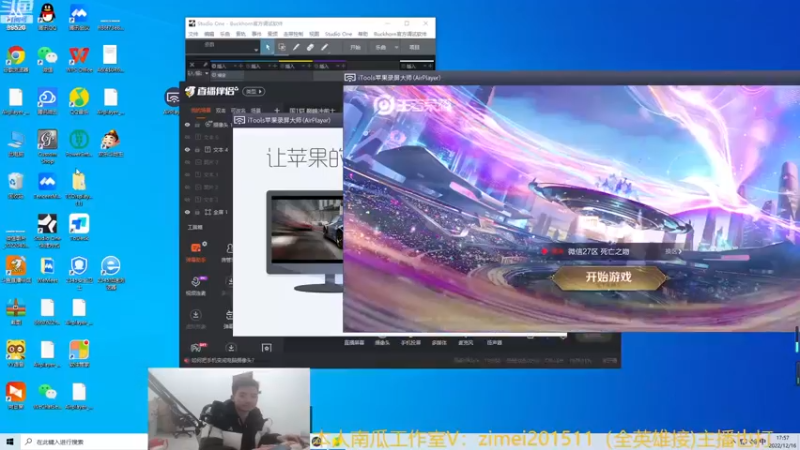Open Google Chrome desktop icon
The image size is (800, 450).
coord(16,55)
